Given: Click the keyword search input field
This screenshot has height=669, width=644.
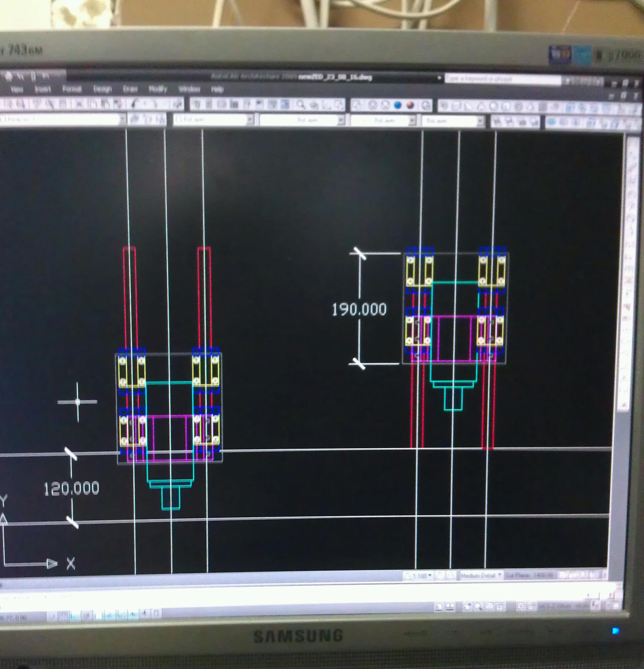Looking at the screenshot, I should point(502,79).
